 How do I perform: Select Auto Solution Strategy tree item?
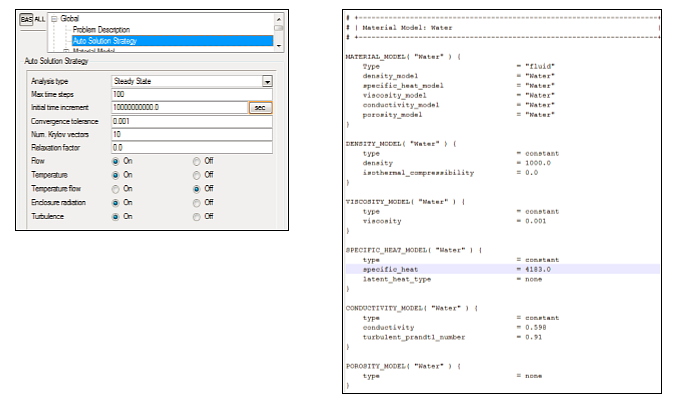click(172, 41)
